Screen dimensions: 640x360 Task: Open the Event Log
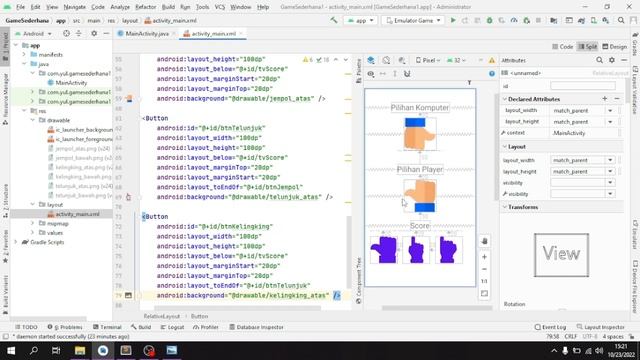[x=550, y=327]
